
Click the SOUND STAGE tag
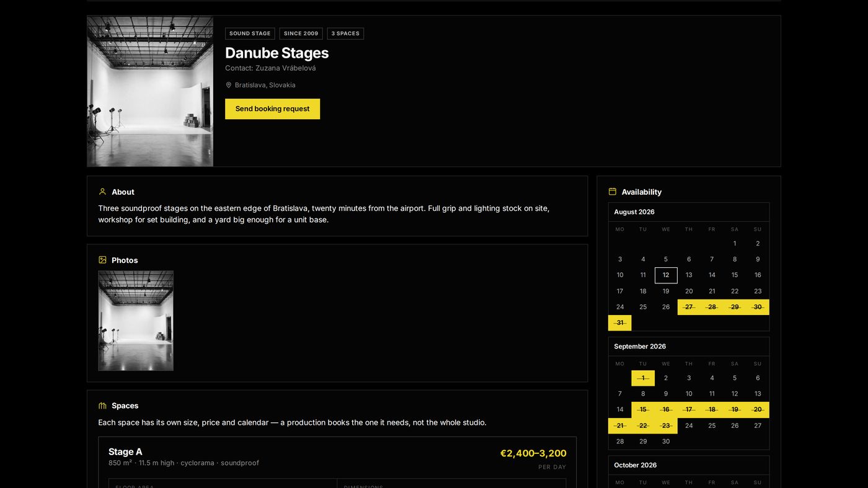pos(250,33)
